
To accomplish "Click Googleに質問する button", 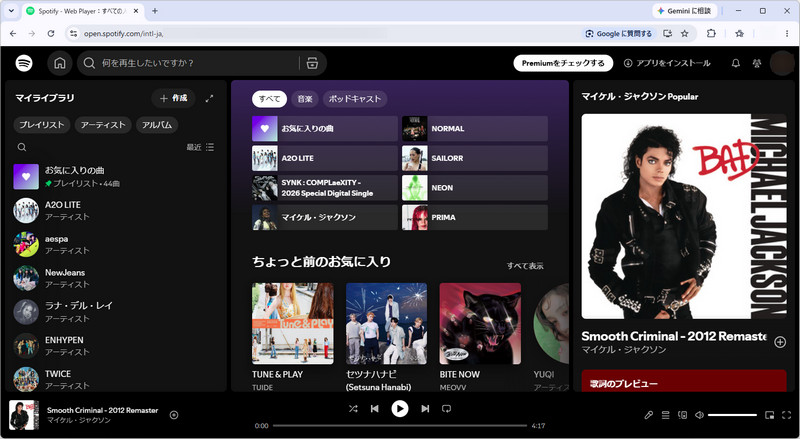I will (x=618, y=33).
